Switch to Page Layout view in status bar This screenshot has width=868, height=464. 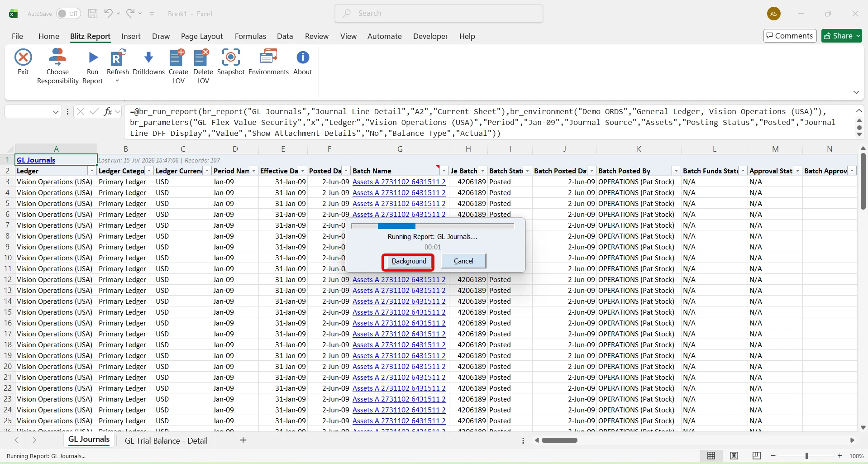click(x=734, y=456)
